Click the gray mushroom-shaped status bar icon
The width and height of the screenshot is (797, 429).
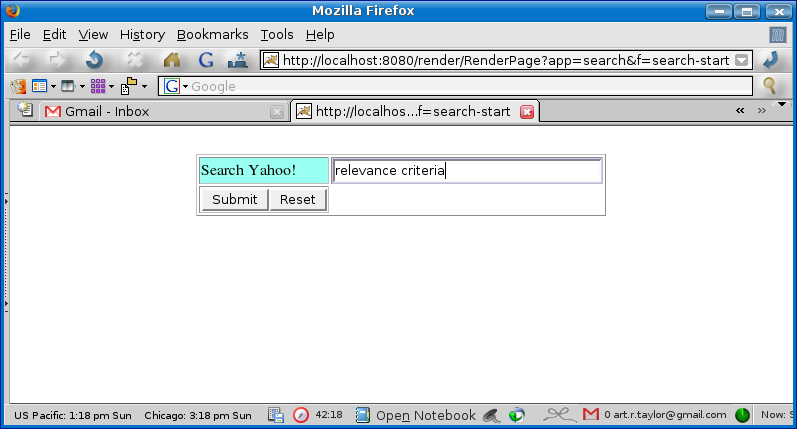[492, 415]
